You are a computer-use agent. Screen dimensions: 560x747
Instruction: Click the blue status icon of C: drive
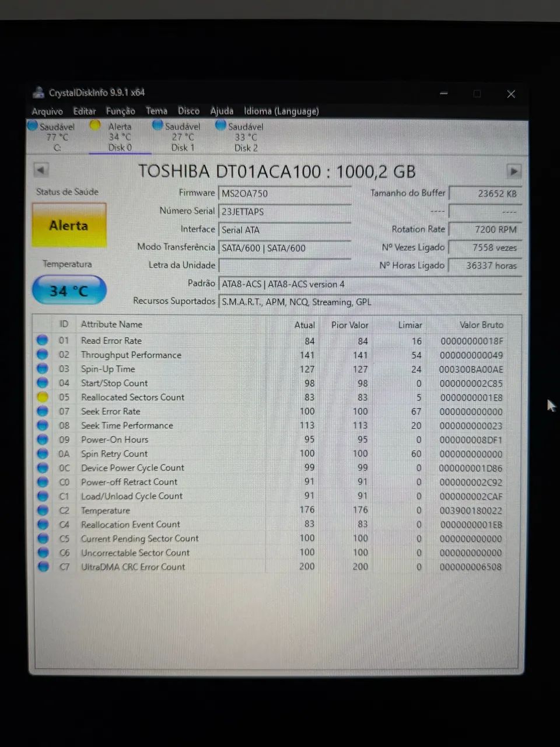33,125
